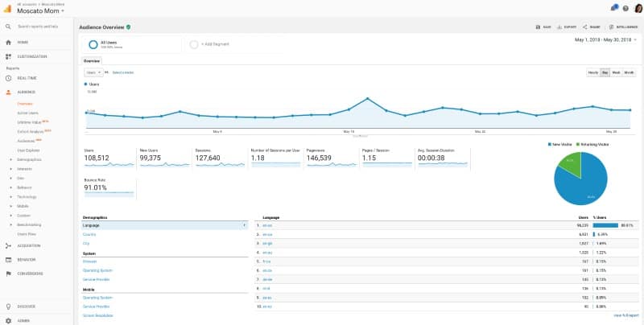
Task: Click the Pageviews 146,539 card
Action: pyautogui.click(x=331, y=158)
